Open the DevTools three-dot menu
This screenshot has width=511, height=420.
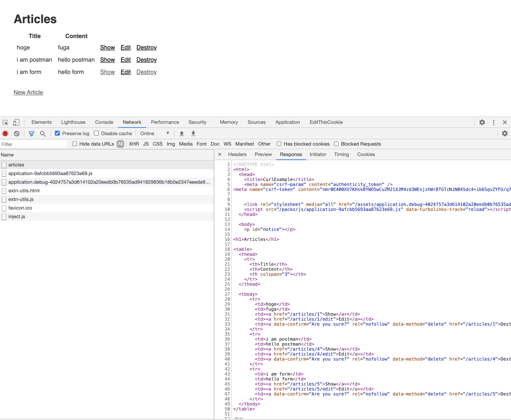[x=494, y=122]
